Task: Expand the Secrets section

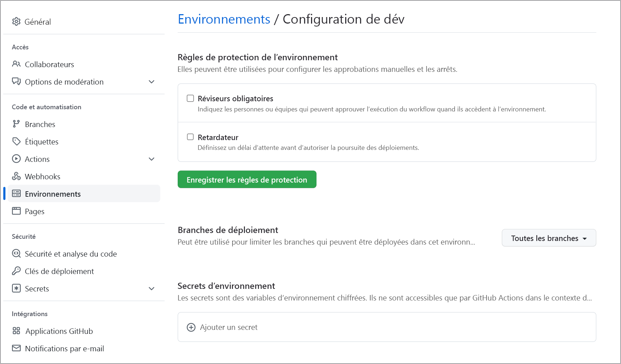Action: click(152, 289)
